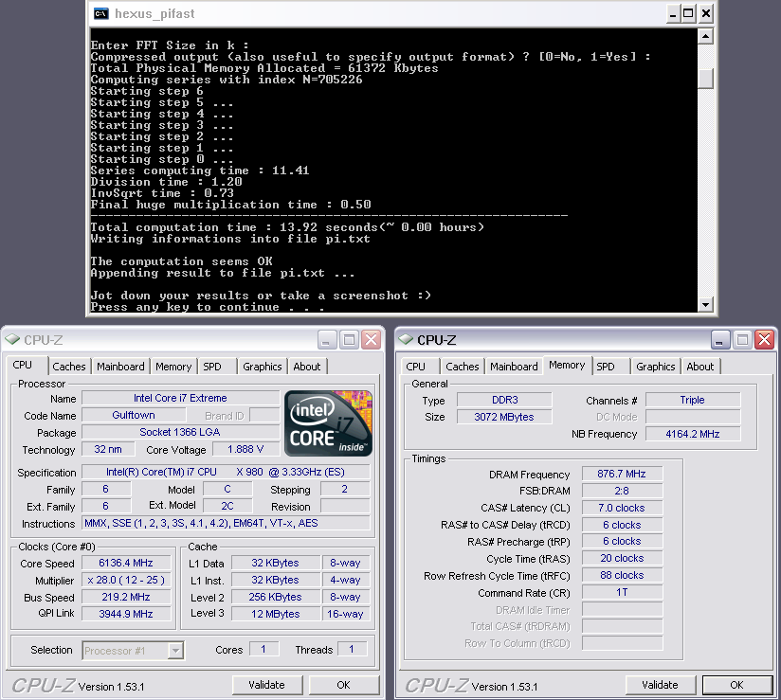
Task: Click FSB:DRAM ratio value 2:8
Action: tap(622, 491)
